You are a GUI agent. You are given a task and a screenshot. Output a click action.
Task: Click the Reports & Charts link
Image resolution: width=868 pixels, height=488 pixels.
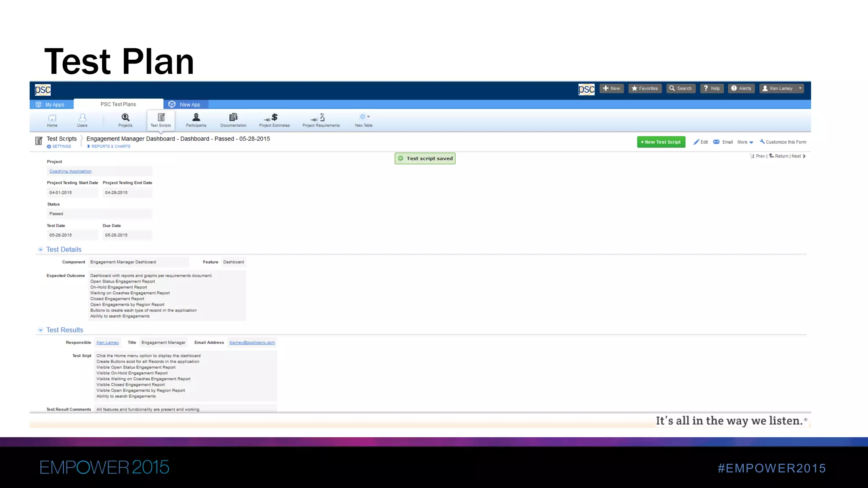click(111, 147)
